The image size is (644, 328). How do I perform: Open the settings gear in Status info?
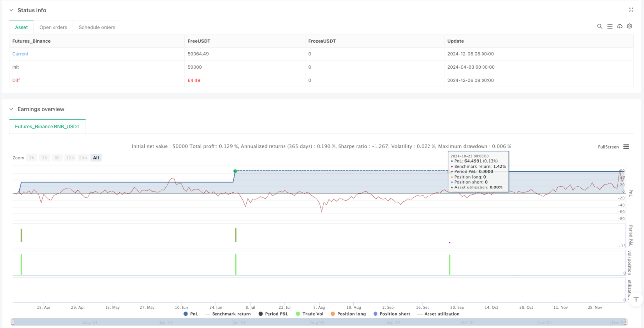[630, 26]
